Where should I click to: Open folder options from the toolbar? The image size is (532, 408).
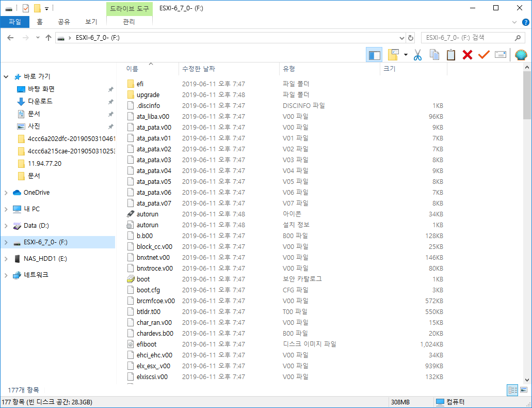point(393,55)
